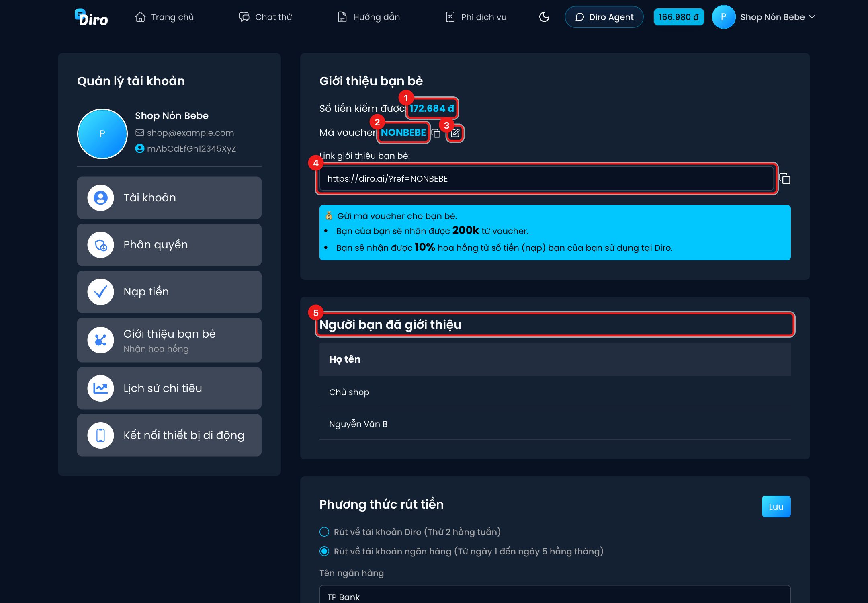The height and width of the screenshot is (603, 868).
Task: Click the large profile avatar in sidebar
Action: pos(102,134)
